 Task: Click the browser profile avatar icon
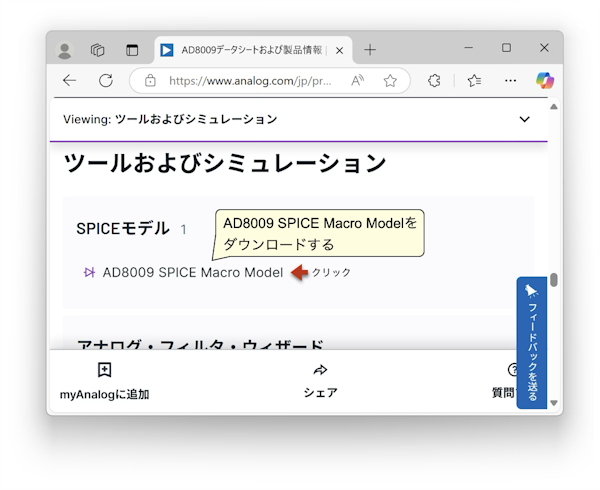pyautogui.click(x=66, y=50)
